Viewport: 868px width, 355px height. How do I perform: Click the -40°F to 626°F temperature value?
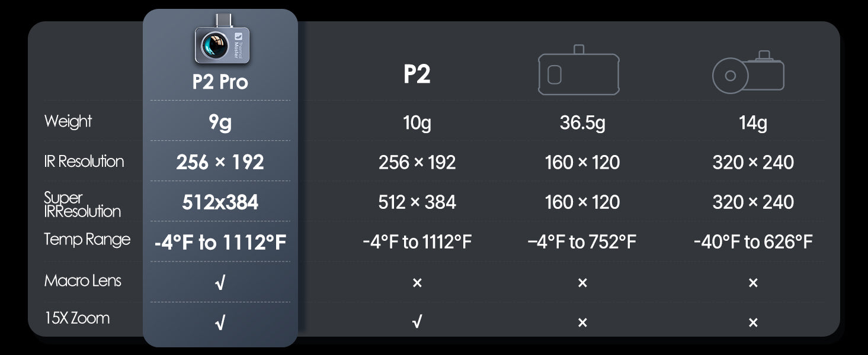pyautogui.click(x=753, y=242)
